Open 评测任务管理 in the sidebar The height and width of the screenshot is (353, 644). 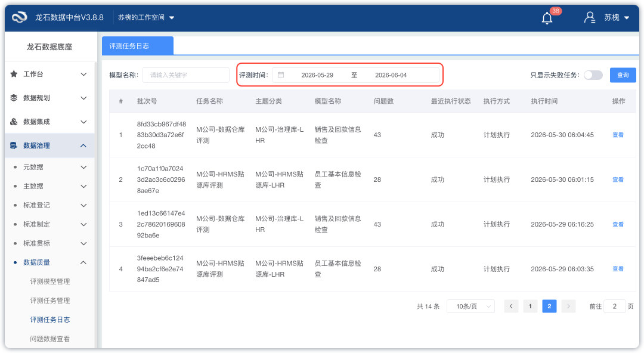[49, 301]
